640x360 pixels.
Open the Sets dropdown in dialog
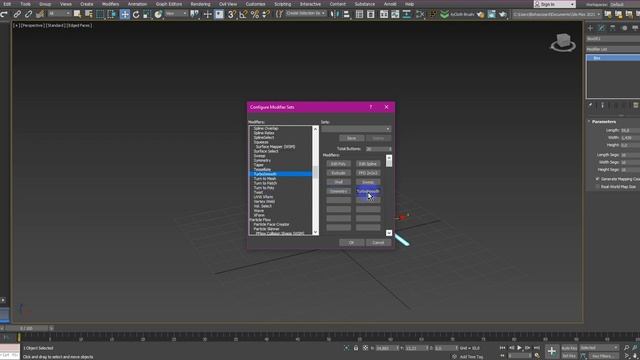pyautogui.click(x=356, y=129)
